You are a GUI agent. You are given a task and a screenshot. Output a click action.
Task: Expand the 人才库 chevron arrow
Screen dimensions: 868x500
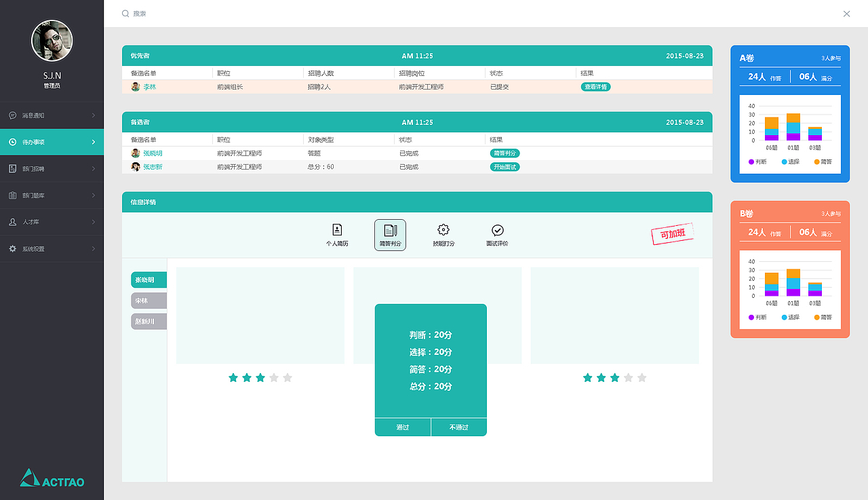93,222
